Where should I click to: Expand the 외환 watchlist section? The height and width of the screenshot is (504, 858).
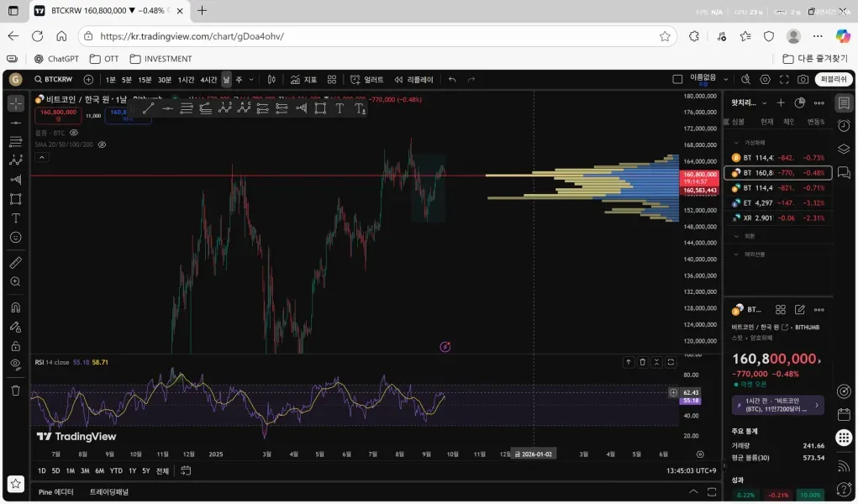736,236
